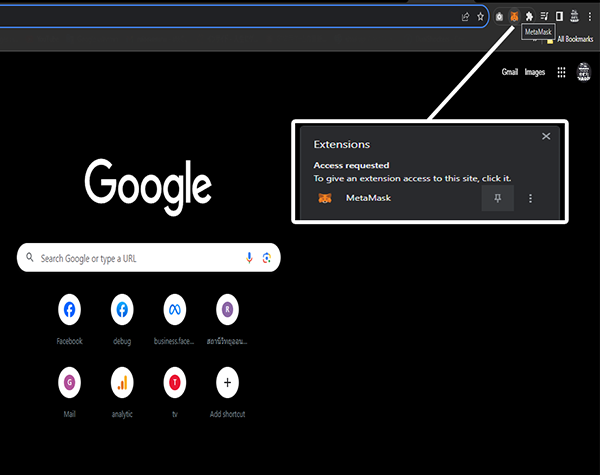The height and width of the screenshot is (475, 600).
Task: Open Chrome's three-dot main menu
Action: (589, 16)
